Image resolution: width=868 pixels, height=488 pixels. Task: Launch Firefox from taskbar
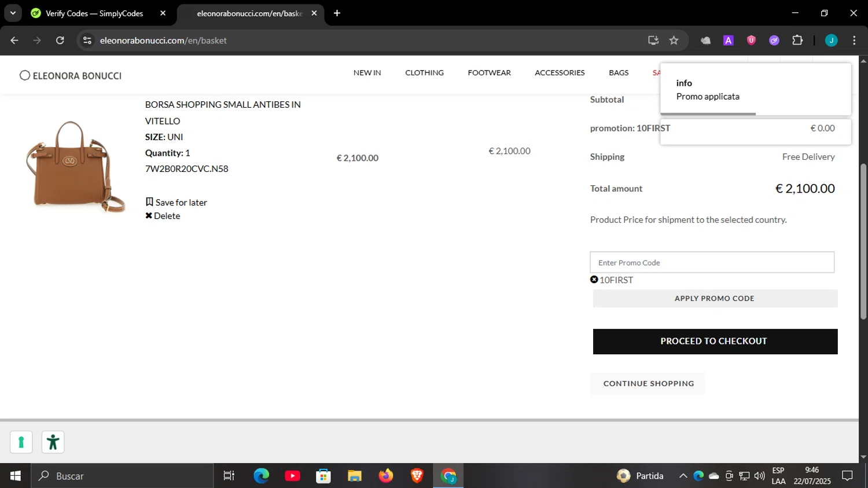pos(386,476)
